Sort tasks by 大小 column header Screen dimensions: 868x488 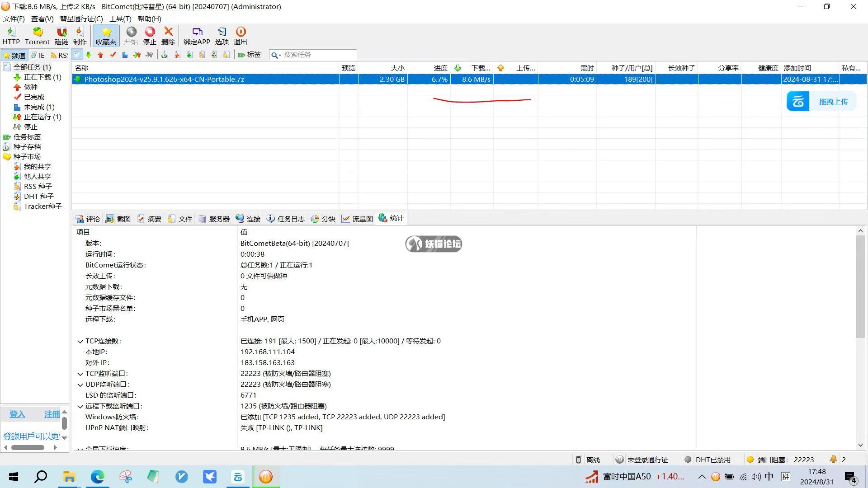(383, 68)
